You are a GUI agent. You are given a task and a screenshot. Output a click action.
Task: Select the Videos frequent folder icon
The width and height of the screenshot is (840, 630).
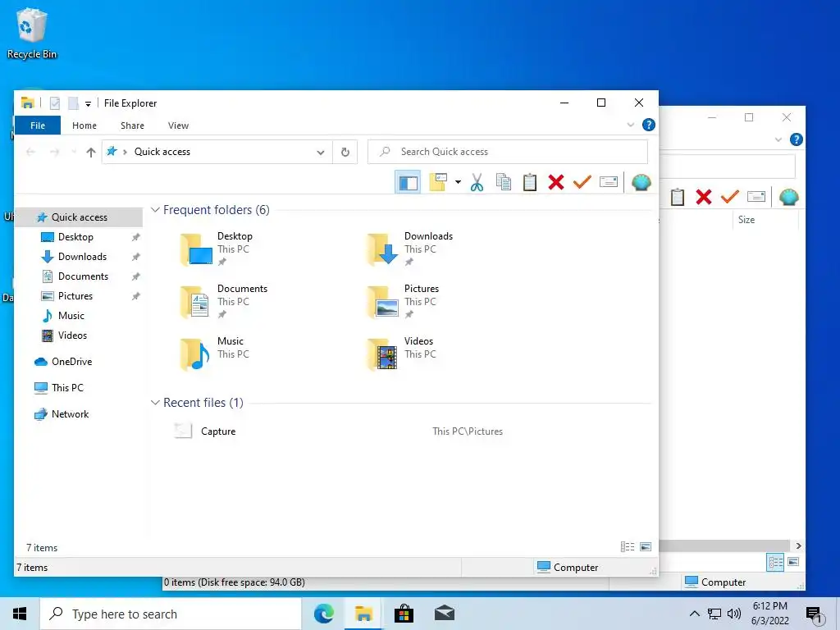pos(383,354)
